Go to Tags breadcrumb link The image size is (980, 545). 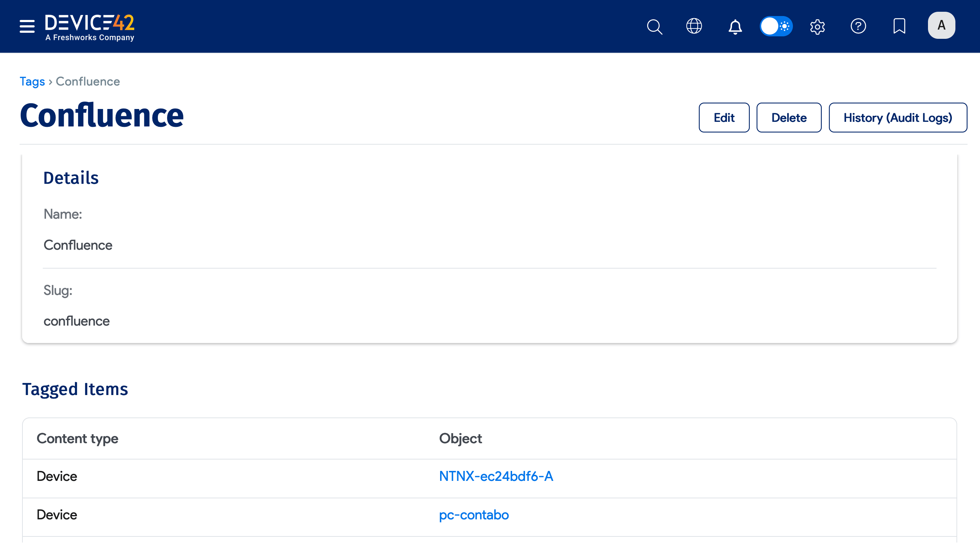point(32,81)
